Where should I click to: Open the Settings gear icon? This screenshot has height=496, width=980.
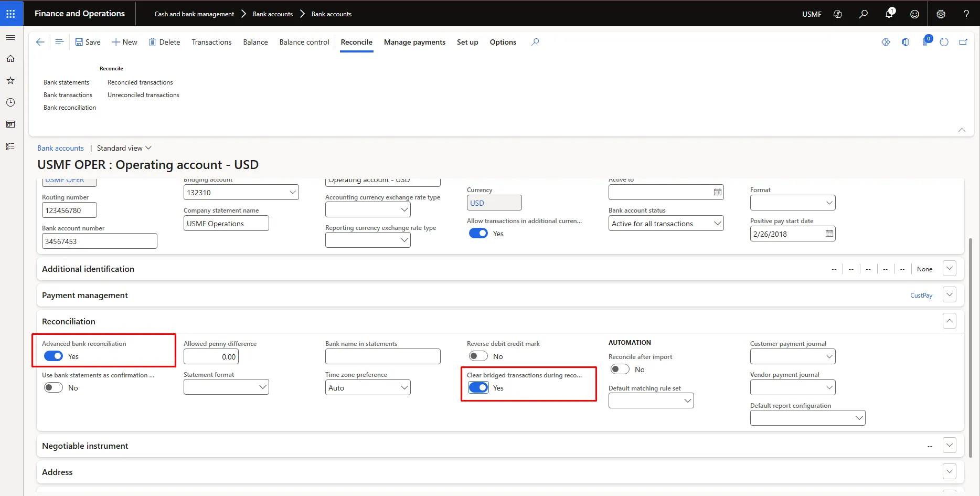tap(941, 14)
